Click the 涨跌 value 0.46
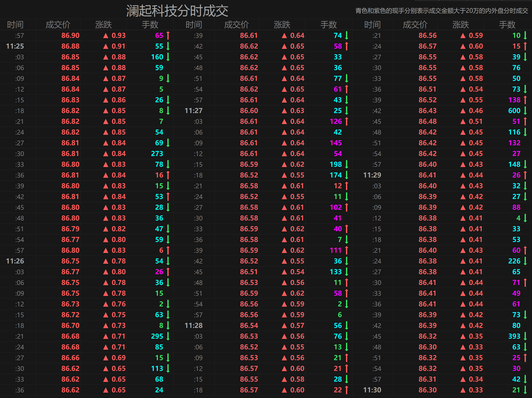The width and height of the screenshot is (532, 398). click(476, 111)
